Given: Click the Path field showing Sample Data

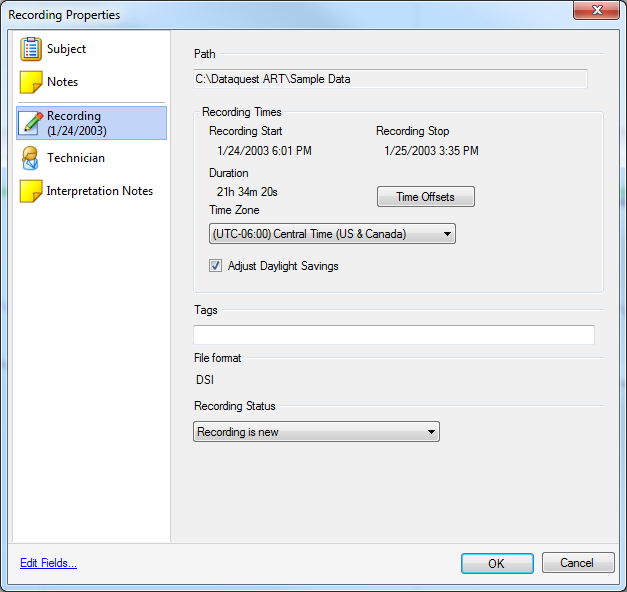Looking at the screenshot, I should [x=390, y=79].
